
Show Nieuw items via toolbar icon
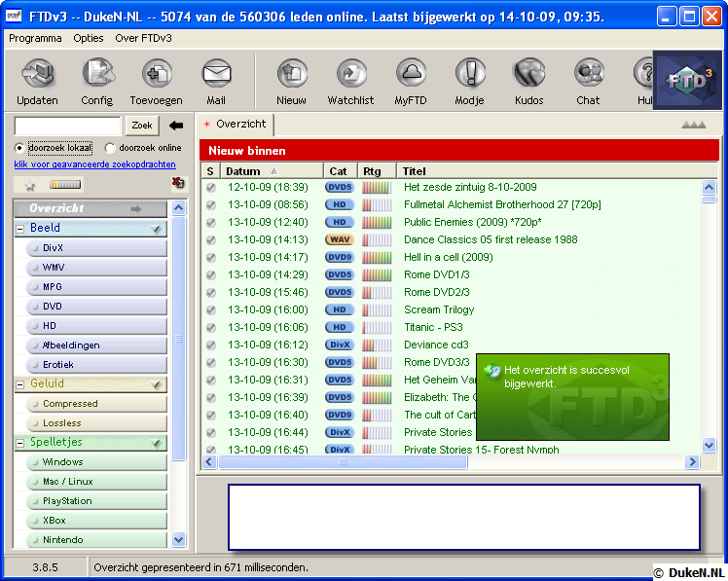292,74
